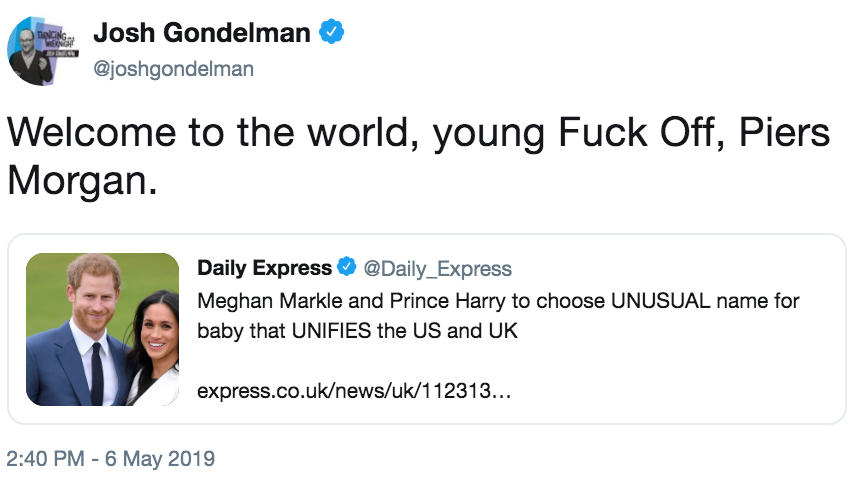Click the Daily Express verified badge
Viewport: 865px width, 480px height.
click(x=347, y=268)
